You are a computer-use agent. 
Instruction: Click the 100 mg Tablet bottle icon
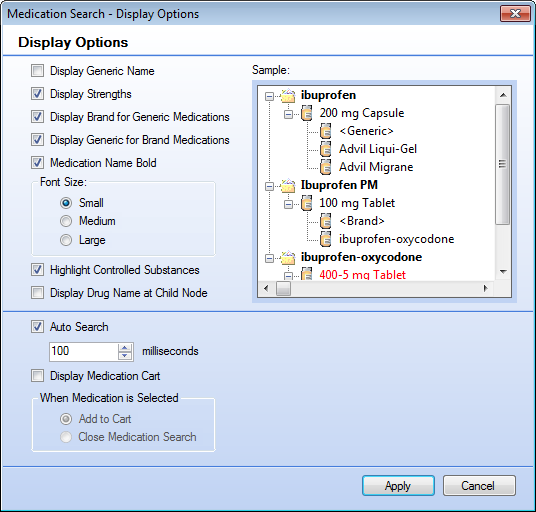[x=307, y=203]
